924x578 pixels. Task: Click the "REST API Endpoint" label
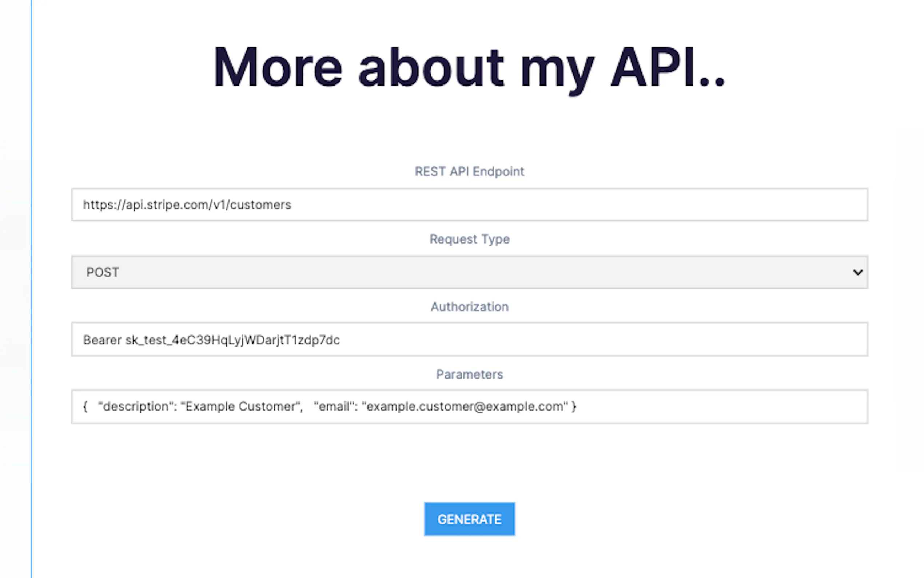click(x=469, y=171)
